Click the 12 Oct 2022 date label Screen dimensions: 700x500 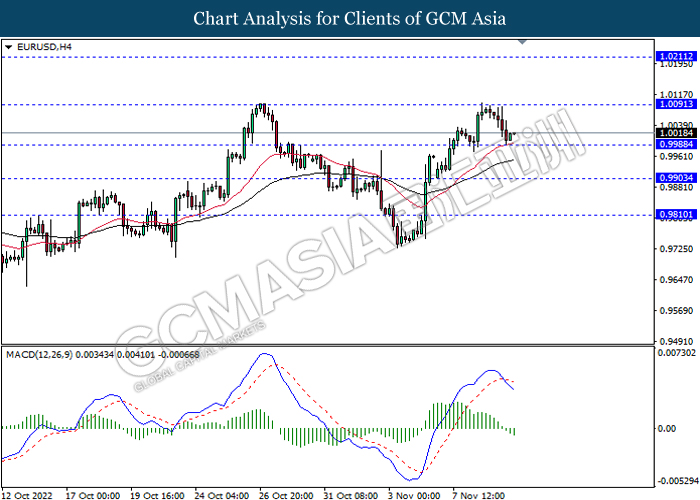click(26, 495)
